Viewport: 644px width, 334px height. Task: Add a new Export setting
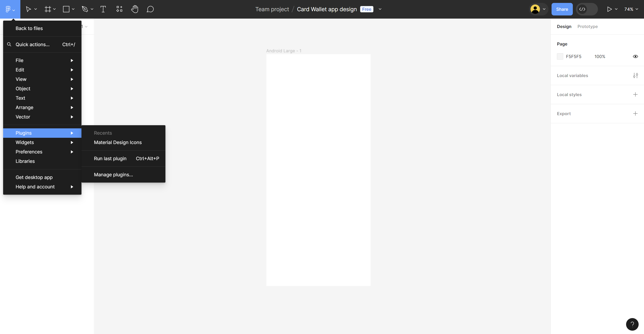(635, 114)
